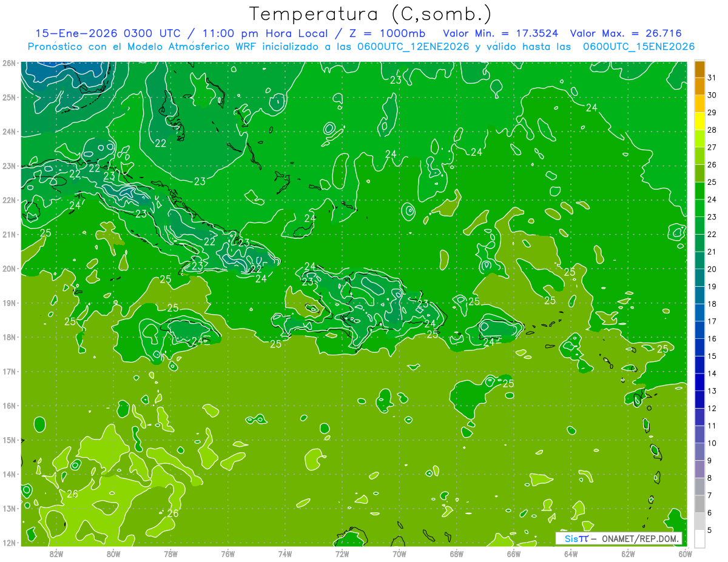Click the gray legend swatch between 6 and 7
728x562 pixels.
click(x=699, y=504)
